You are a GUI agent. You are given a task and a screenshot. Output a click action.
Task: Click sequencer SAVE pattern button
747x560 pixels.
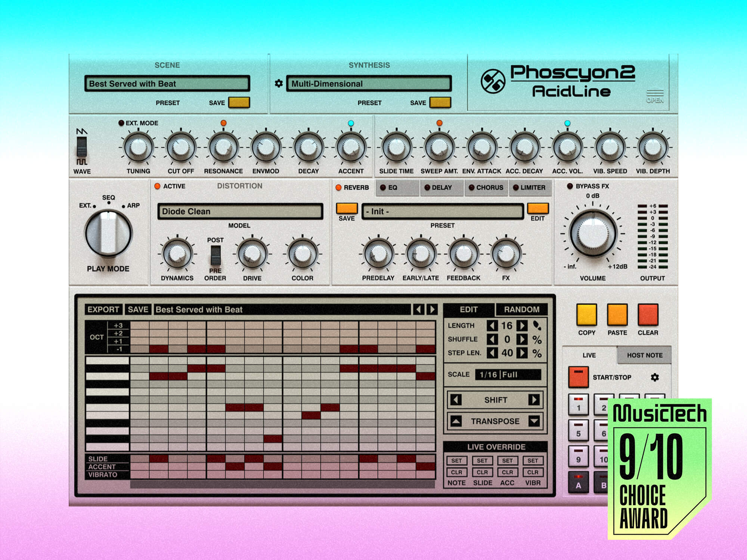(138, 309)
